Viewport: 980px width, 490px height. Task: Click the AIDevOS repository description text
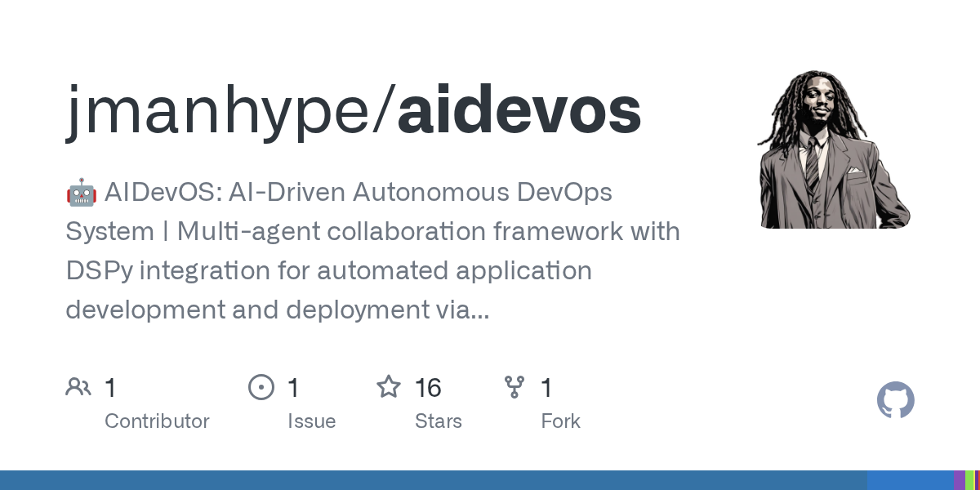click(x=372, y=251)
